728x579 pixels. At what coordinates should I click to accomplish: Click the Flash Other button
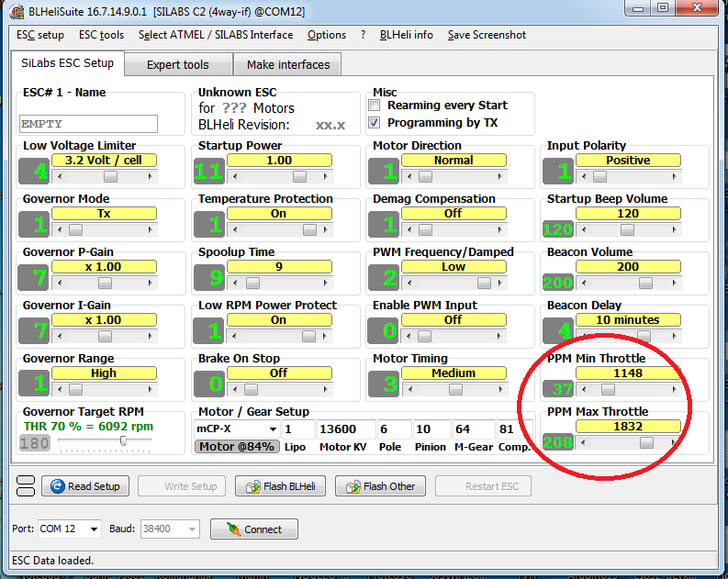[380, 486]
